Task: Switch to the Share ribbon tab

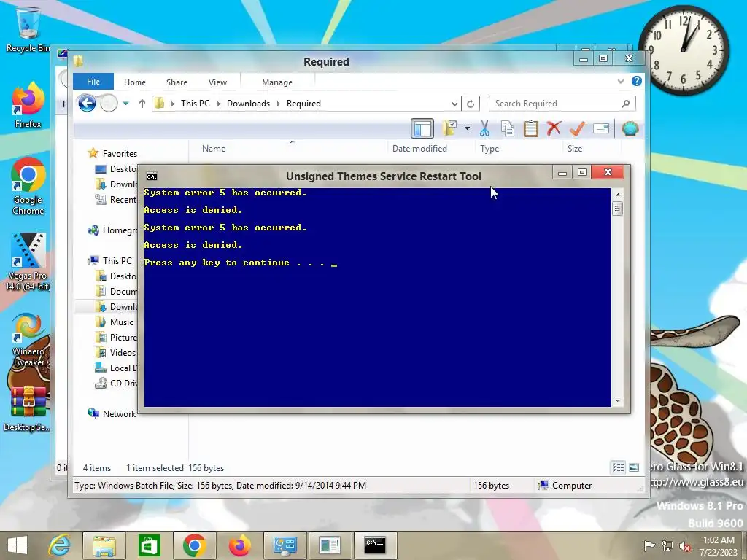Action: 177,82
